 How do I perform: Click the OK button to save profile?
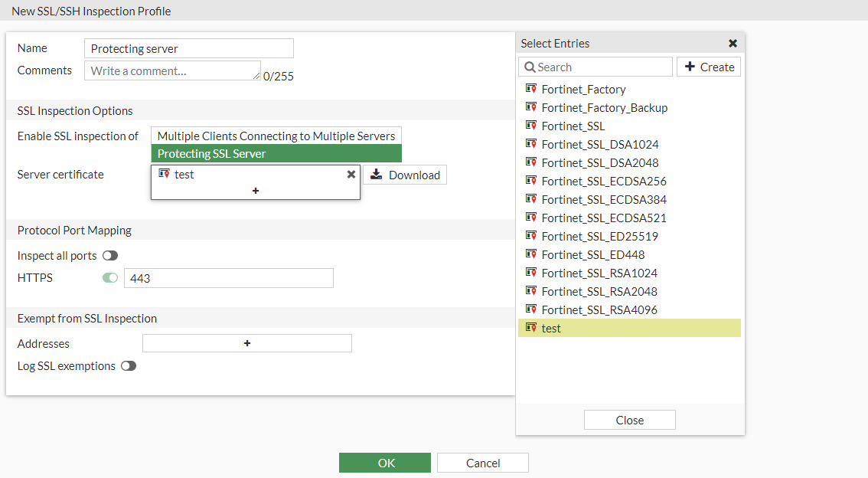(x=384, y=462)
